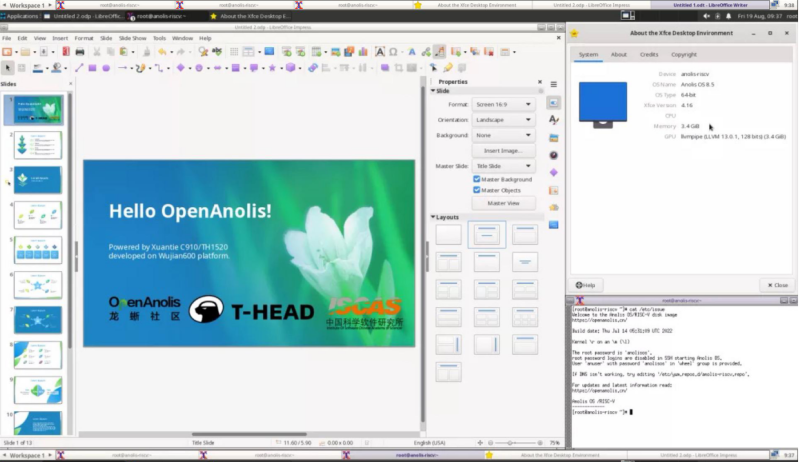Click the Insert Text Box icon
This screenshot has height=462, width=800.
(380, 52)
